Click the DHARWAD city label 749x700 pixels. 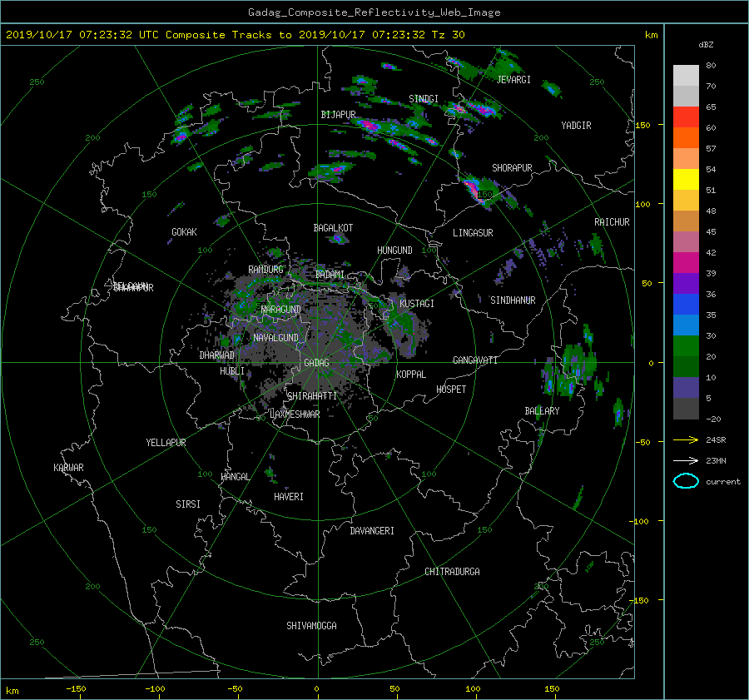(x=216, y=355)
